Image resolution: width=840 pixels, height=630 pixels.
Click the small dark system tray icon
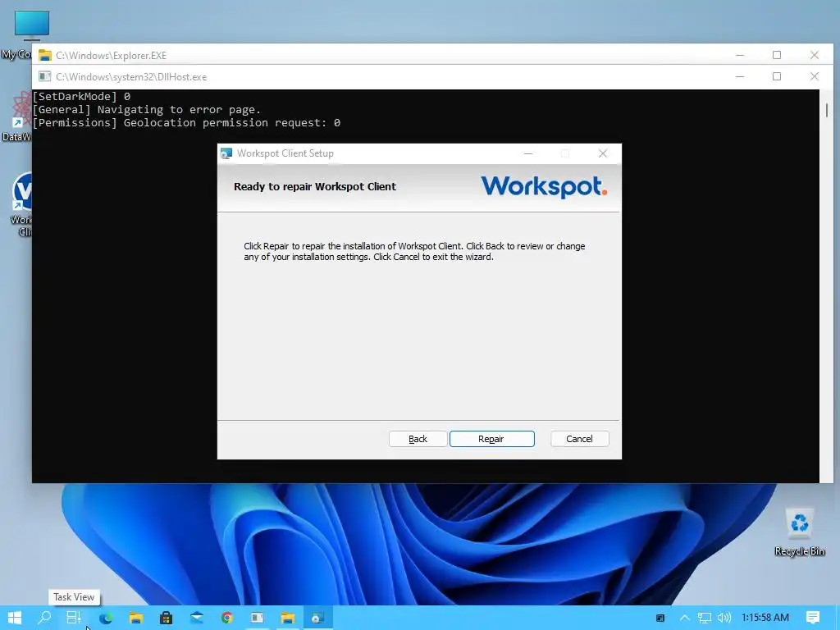click(x=660, y=618)
